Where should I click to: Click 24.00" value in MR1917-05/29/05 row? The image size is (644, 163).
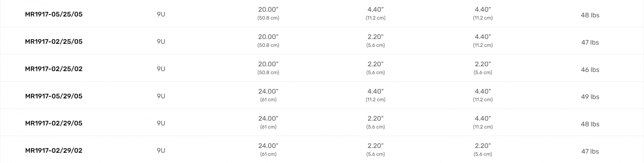[x=268, y=91]
